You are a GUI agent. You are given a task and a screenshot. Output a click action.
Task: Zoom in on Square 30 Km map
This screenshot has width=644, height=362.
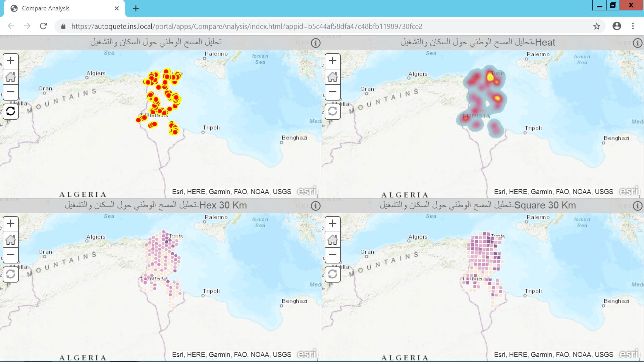pyautogui.click(x=332, y=224)
